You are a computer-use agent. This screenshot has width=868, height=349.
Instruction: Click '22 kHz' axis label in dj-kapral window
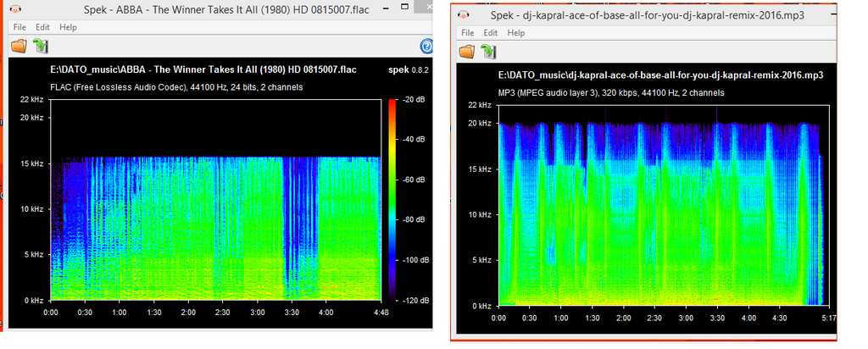coord(481,105)
